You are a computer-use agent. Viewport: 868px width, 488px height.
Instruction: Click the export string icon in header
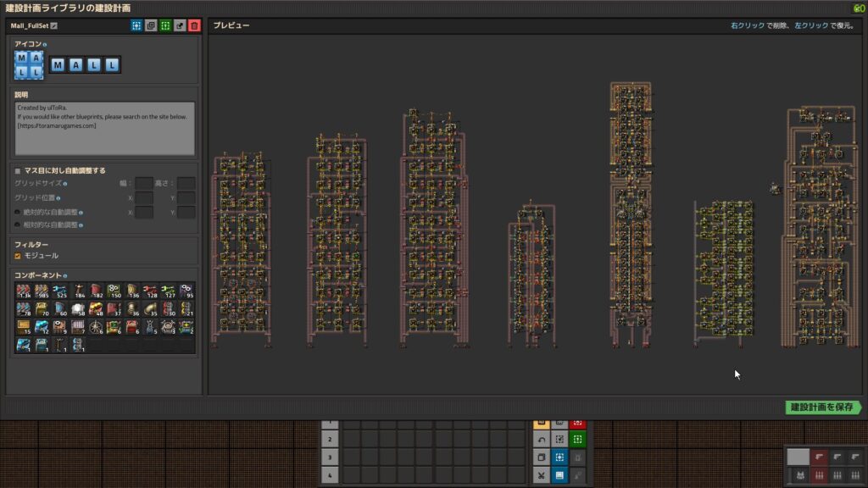[x=180, y=25]
